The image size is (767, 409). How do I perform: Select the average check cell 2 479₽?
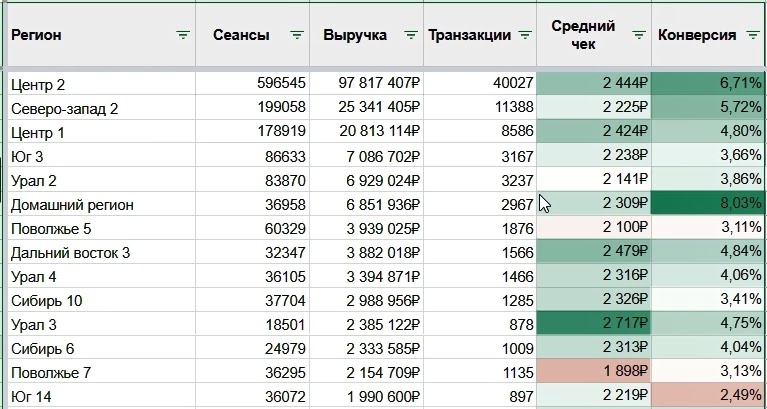[x=594, y=252]
